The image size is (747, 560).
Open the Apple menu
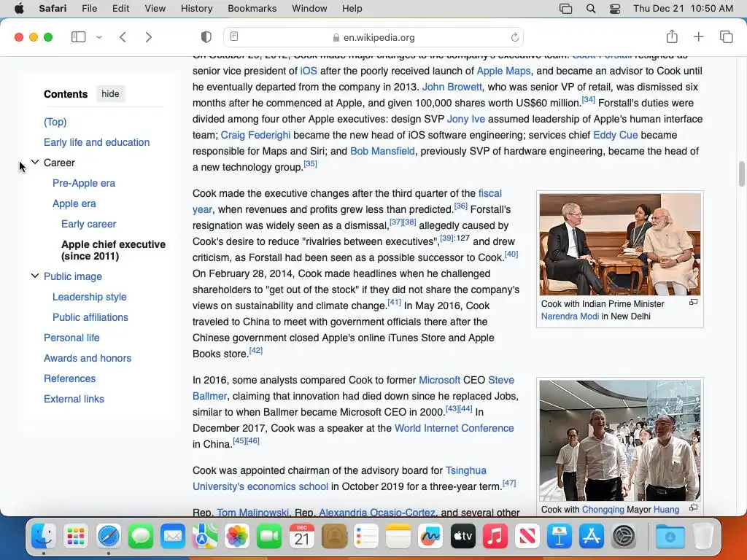pyautogui.click(x=19, y=9)
